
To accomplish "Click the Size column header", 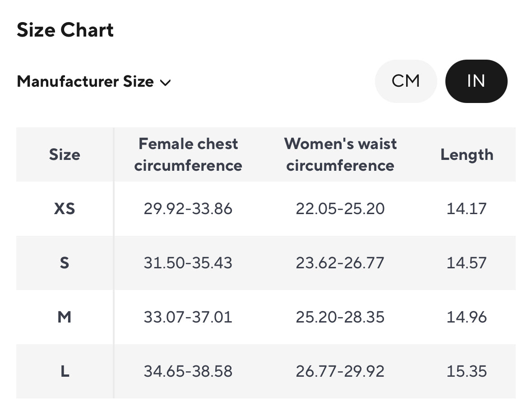I will (65, 154).
